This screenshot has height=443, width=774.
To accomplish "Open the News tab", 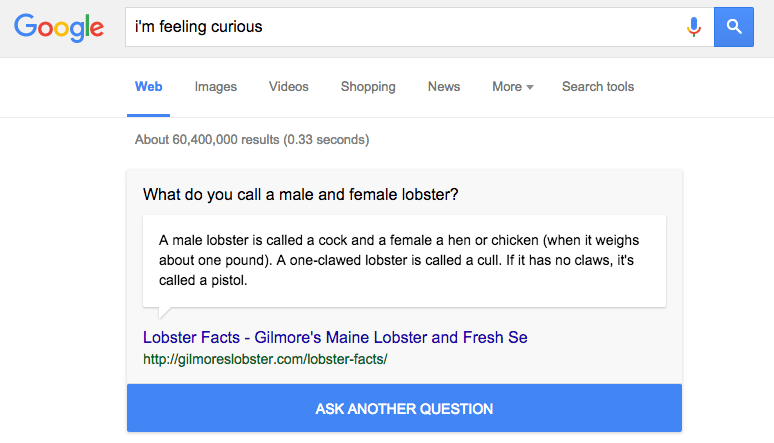I will pos(444,86).
